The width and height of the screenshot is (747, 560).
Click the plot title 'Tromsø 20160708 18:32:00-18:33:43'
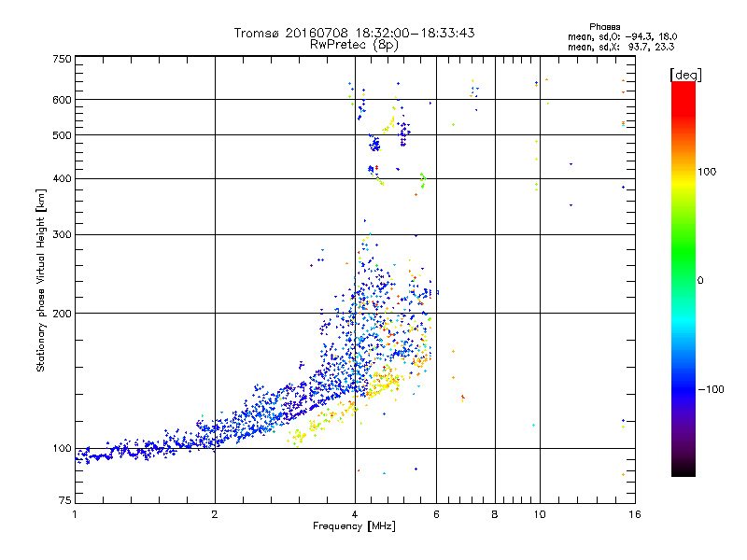pyautogui.click(x=354, y=33)
